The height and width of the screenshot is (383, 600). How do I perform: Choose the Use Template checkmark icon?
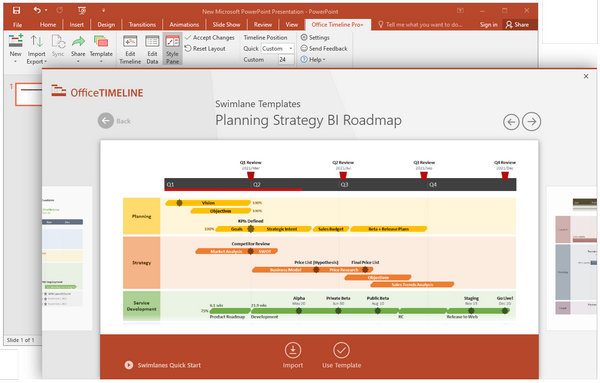pyautogui.click(x=341, y=350)
